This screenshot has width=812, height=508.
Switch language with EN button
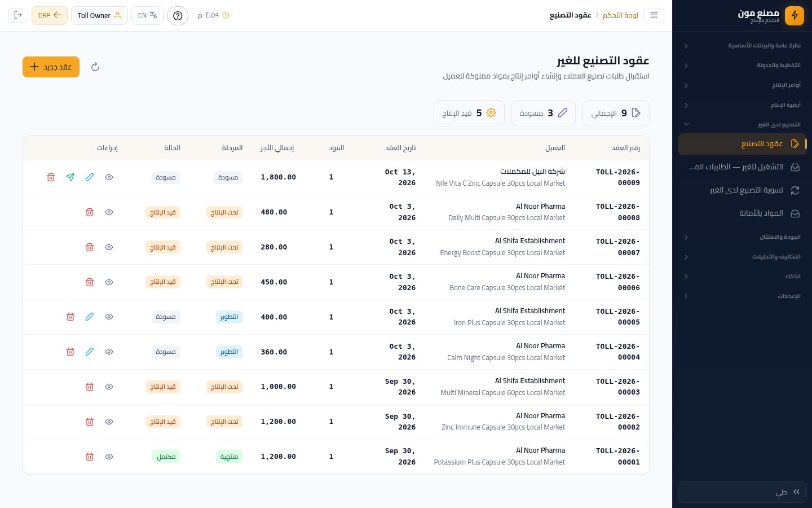coord(147,15)
